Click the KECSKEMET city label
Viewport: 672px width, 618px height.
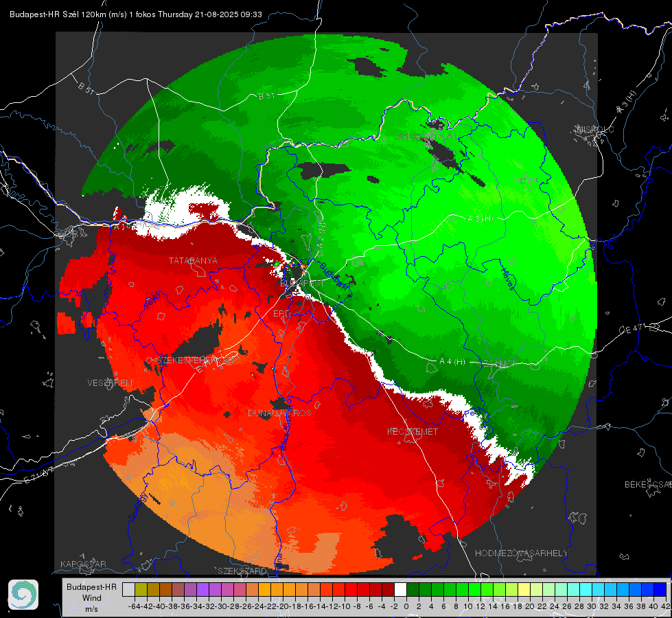point(413,431)
